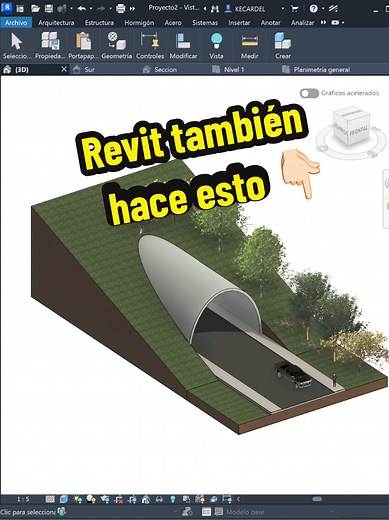The height and width of the screenshot is (520, 389).
Task: Switch to the Analizar ribbon tab
Action: click(302, 23)
